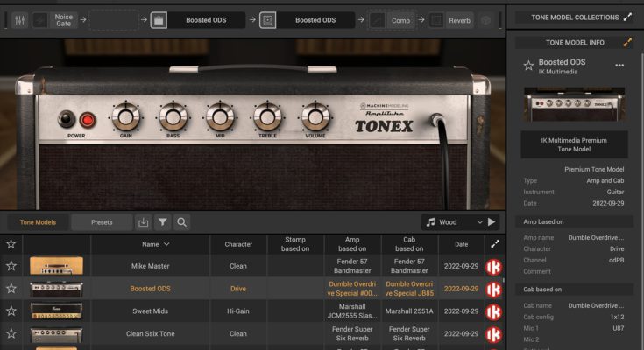Star the Mike Master tone model
Image resolution: width=644 pixels, height=350 pixels.
point(11,266)
